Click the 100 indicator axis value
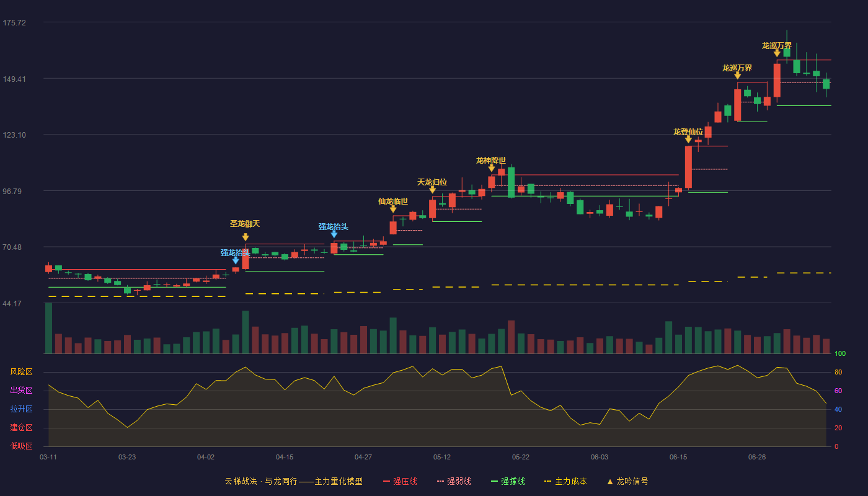This screenshot has height=496, width=868. pos(840,354)
